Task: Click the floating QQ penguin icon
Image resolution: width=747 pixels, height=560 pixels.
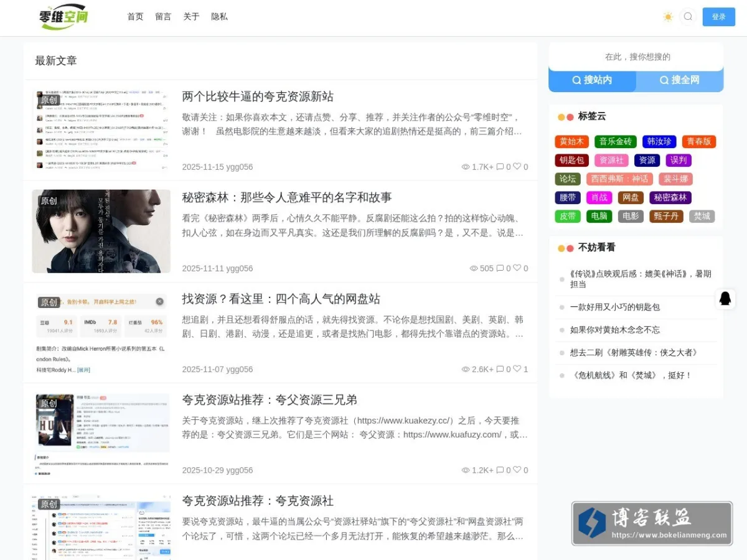Action: pos(725,298)
